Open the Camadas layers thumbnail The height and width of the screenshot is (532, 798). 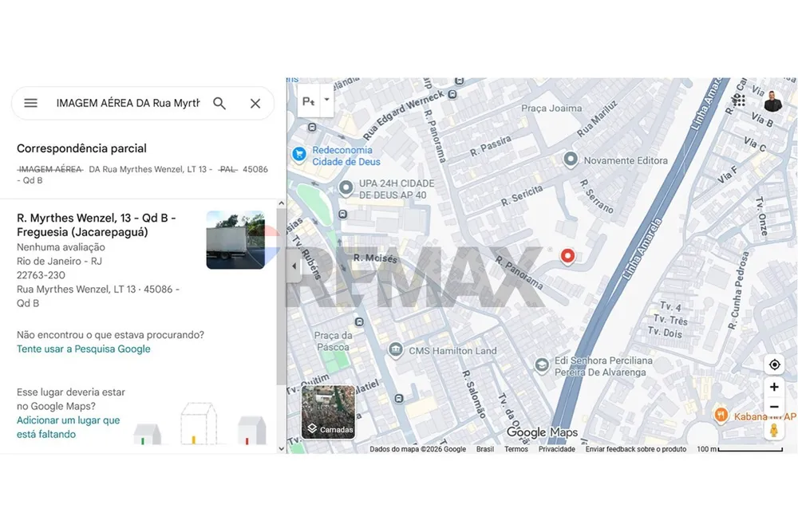(x=328, y=412)
